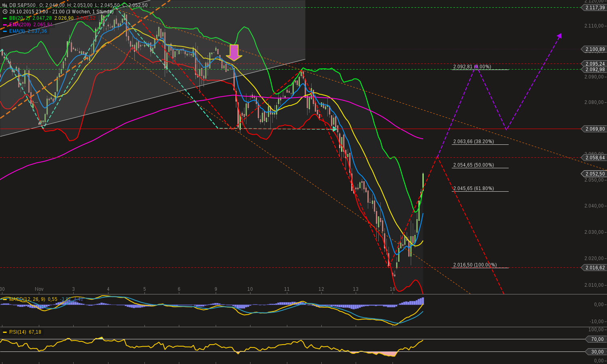This screenshot has width=607, height=364.
Task: Click the 2.010,00 price axis tick
Action: point(595,285)
